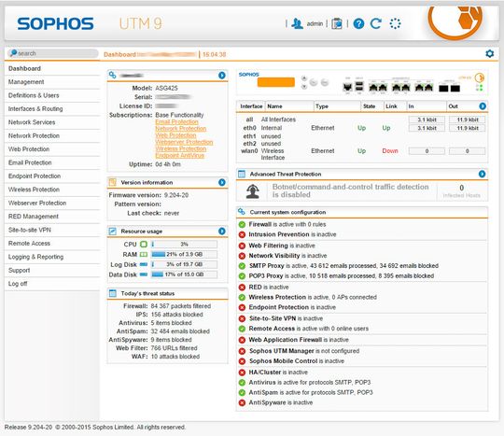This screenshot has width=504, height=436.
Task: Click the Data Disk 17% usage bar
Action: (184, 274)
